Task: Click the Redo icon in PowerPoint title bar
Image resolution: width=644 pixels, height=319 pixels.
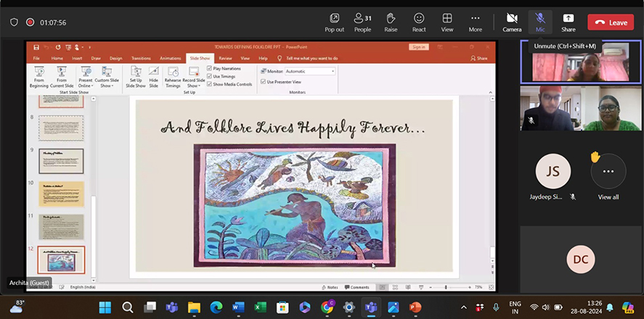Action: (x=58, y=47)
